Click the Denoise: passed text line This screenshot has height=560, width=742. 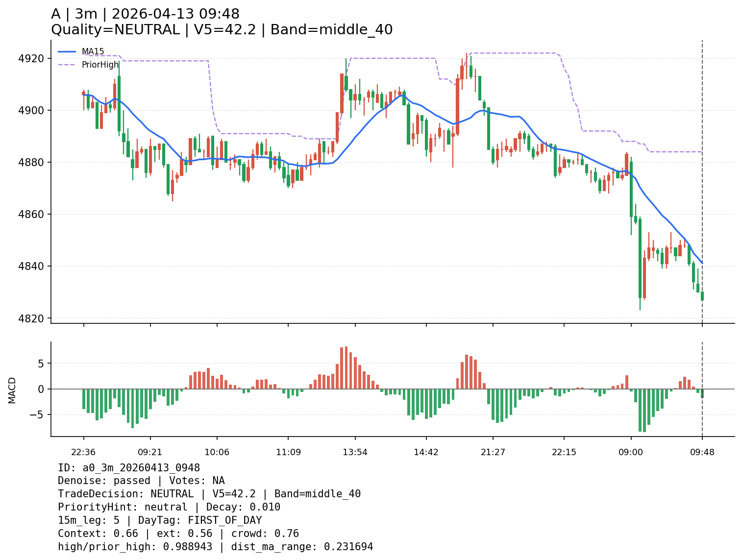point(141,481)
